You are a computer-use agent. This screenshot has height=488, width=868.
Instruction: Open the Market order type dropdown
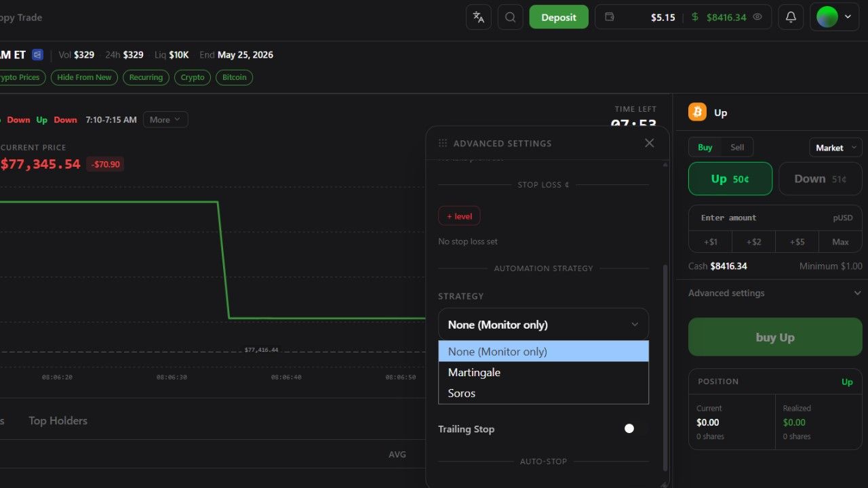835,147
